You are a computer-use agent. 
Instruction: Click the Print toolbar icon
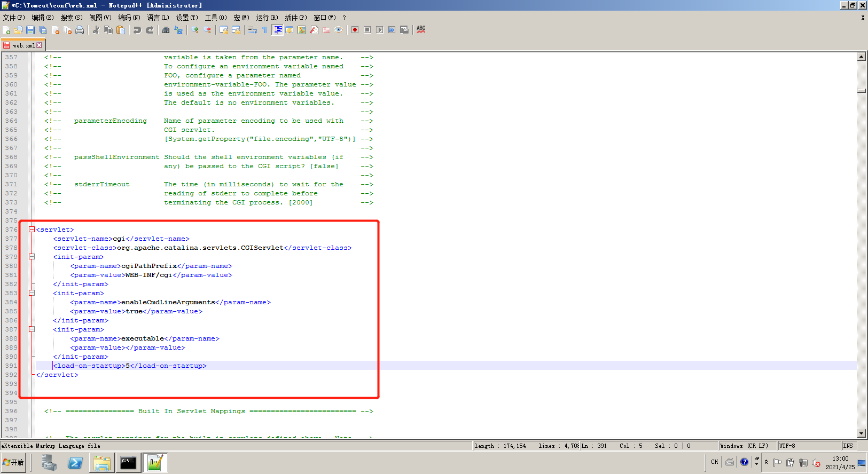(80, 30)
